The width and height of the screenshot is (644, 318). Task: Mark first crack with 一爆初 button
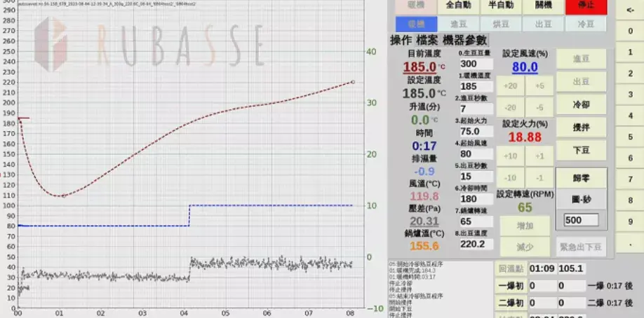click(x=510, y=286)
